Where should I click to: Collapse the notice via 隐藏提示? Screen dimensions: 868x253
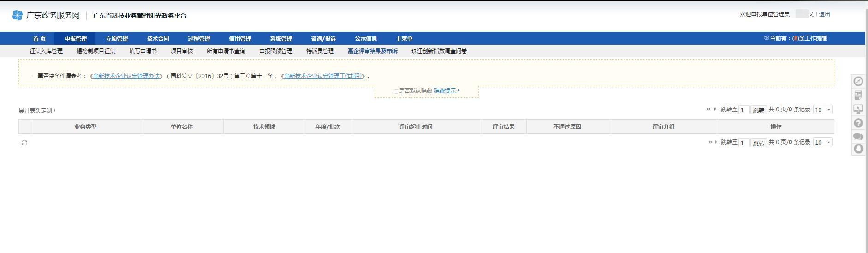(446, 91)
